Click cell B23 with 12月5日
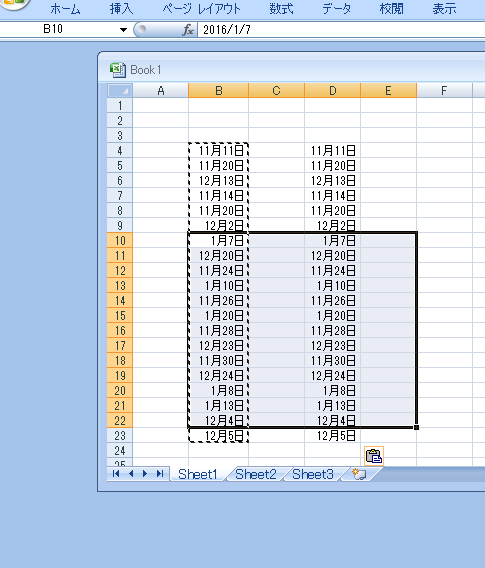Image resolution: width=485 pixels, height=568 pixels. tap(219, 436)
